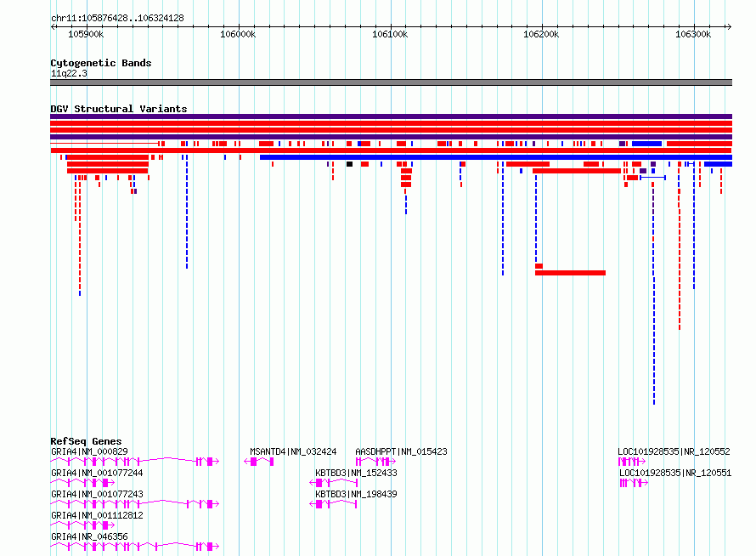Click the LOC101928535|NR_120552 gene label
Image resolution: width=756 pixels, height=556 pixels.
(674, 451)
